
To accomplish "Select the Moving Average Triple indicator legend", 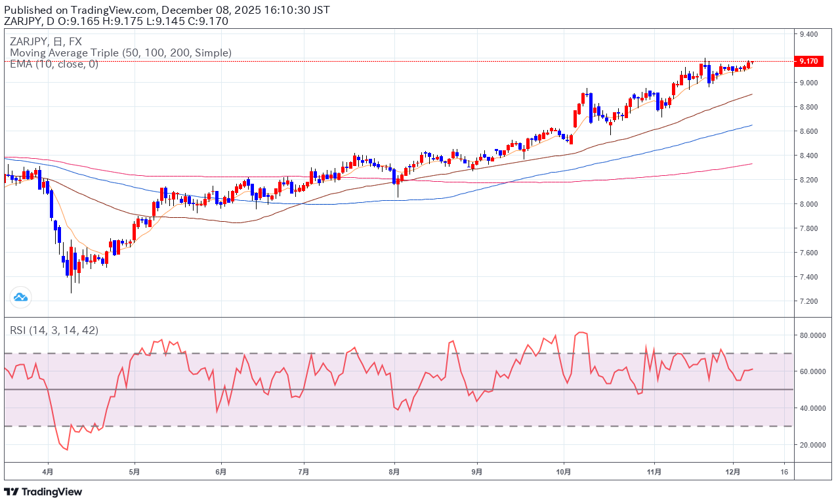I will (120, 52).
